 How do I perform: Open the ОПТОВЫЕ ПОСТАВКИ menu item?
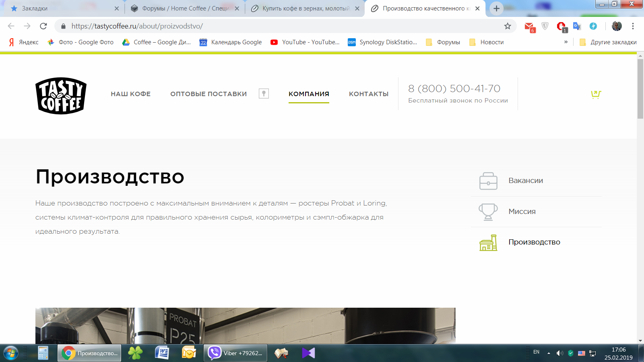(208, 94)
